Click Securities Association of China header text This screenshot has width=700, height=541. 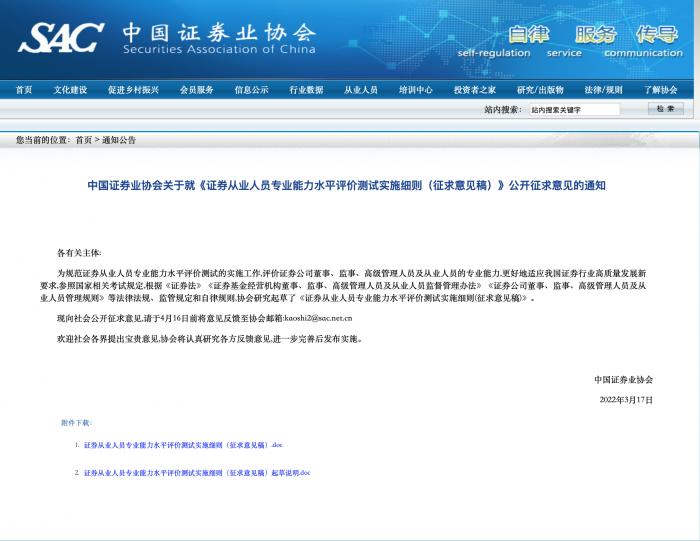(x=219, y=49)
